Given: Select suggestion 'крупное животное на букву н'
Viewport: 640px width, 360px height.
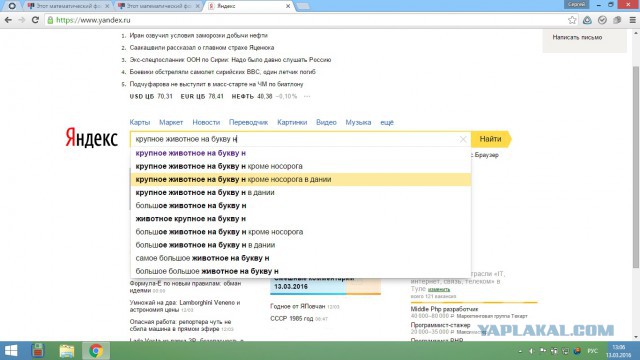Looking at the screenshot, I should [x=301, y=153].
